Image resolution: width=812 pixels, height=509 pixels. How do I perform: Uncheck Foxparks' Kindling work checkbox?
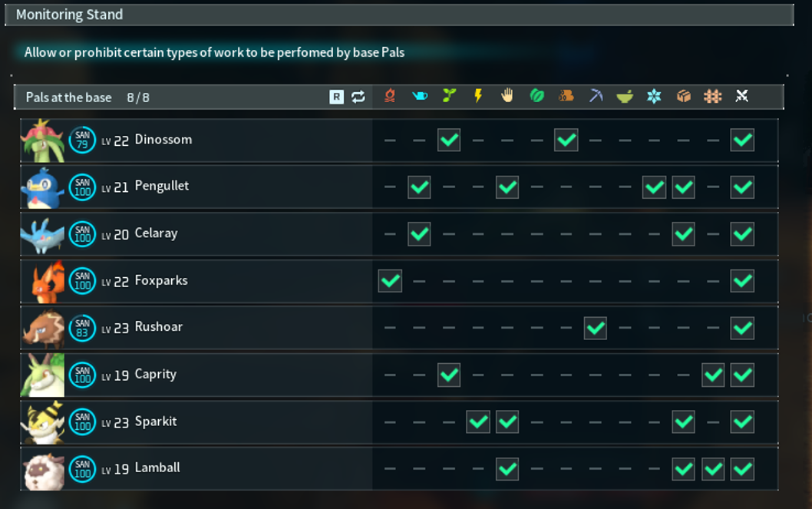click(389, 281)
